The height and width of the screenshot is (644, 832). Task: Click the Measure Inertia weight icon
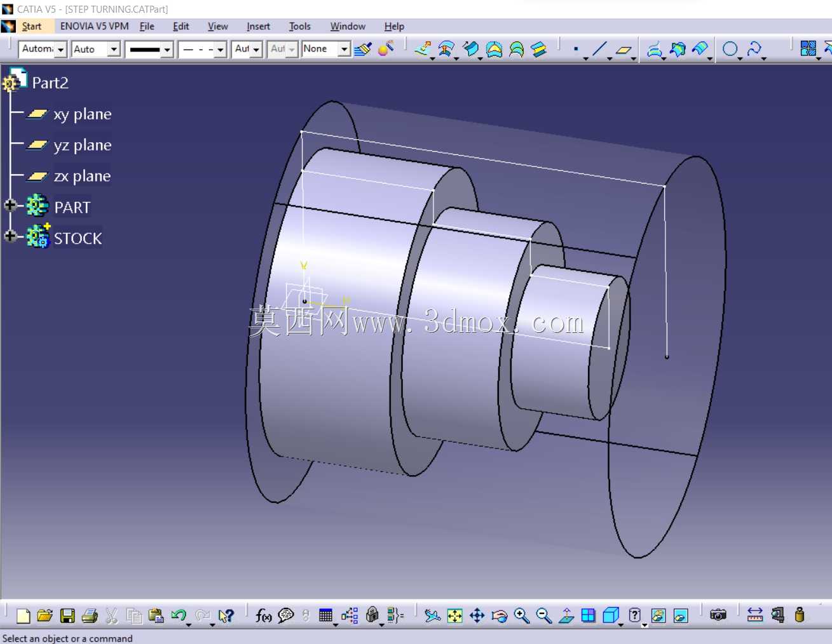[x=800, y=615]
